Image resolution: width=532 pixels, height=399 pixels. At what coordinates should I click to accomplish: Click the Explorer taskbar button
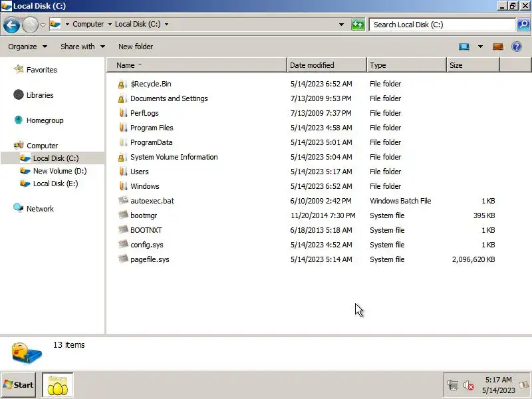57,385
